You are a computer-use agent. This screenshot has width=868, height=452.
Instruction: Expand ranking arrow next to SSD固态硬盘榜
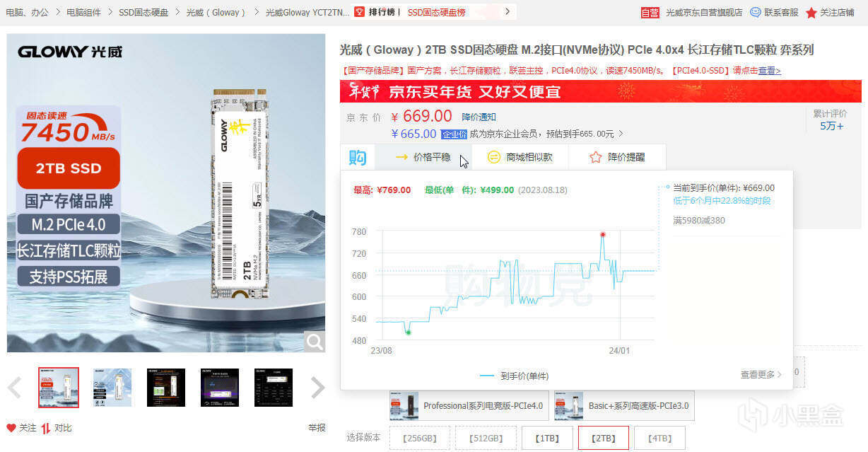(507, 11)
